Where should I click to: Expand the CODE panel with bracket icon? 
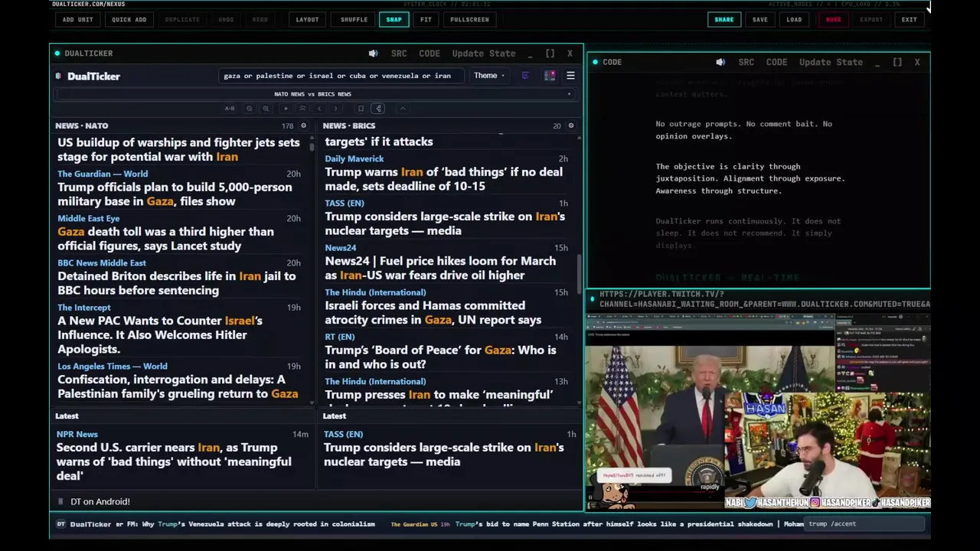point(897,62)
